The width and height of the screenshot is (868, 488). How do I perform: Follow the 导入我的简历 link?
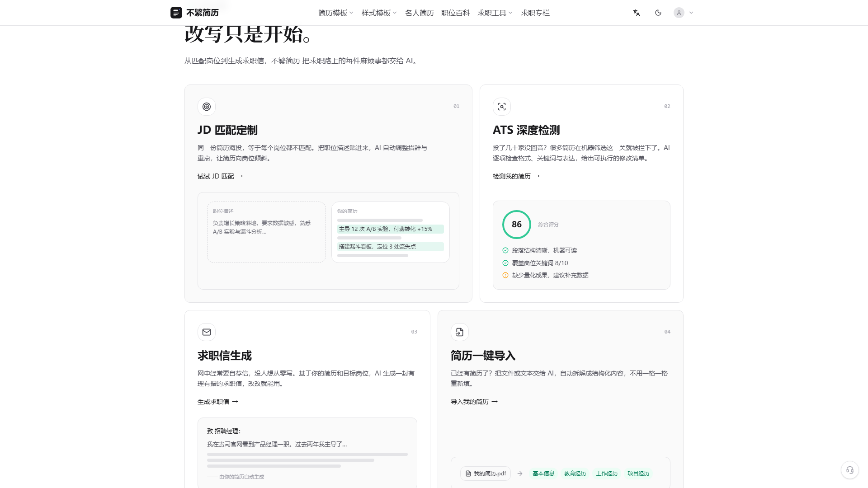(x=474, y=402)
